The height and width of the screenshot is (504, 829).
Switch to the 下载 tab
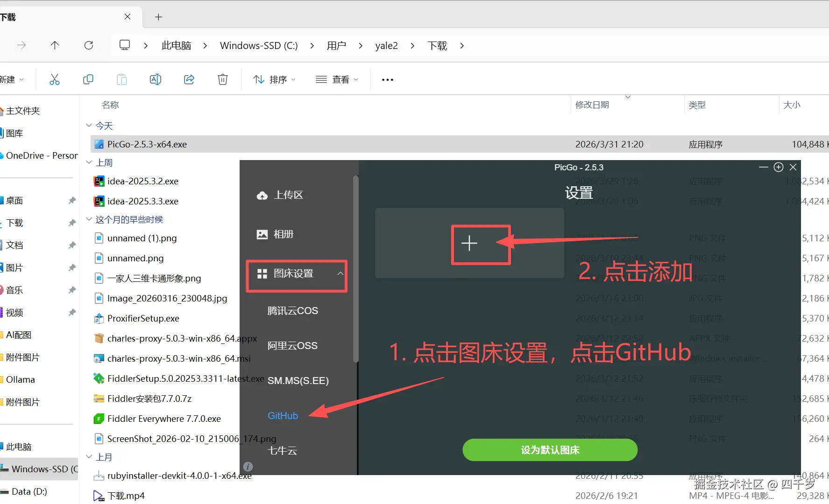tap(61, 17)
